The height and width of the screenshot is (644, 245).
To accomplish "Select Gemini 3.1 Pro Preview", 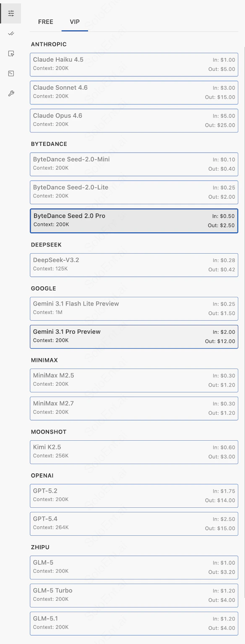I will click(134, 336).
